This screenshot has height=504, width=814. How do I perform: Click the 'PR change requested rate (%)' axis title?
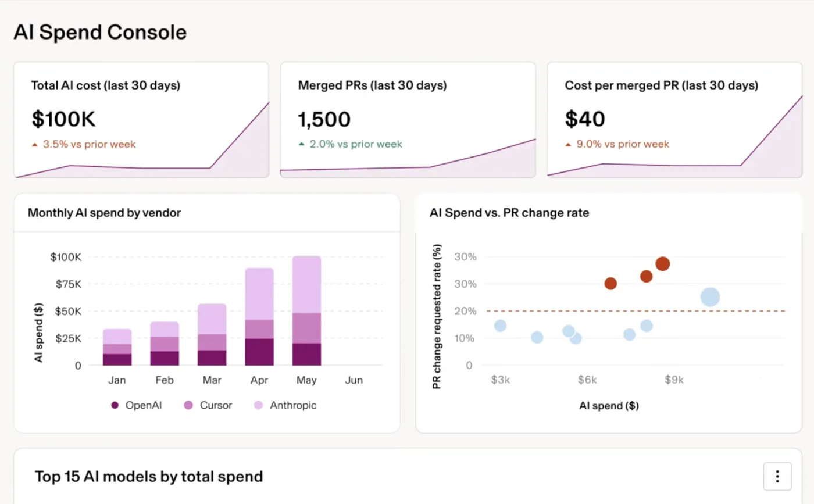coord(437,317)
